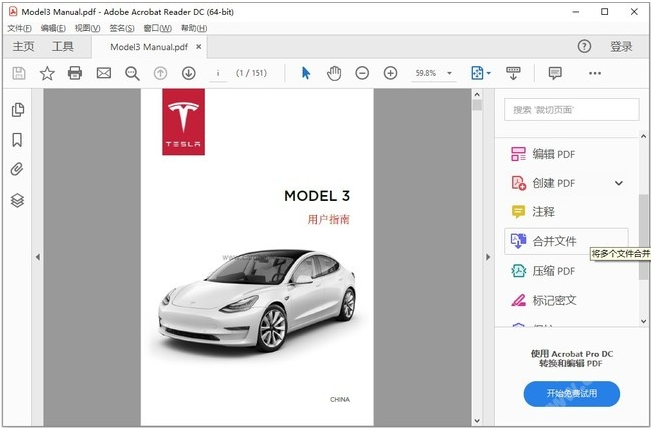Print the document using printer icon

[75, 73]
